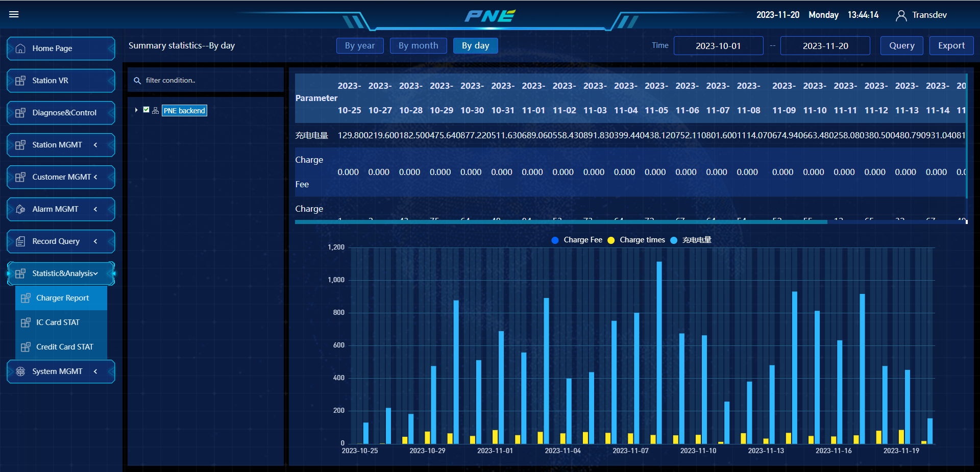Click the 2023-11-13 date label
The width and height of the screenshot is (980, 472).
point(766,451)
